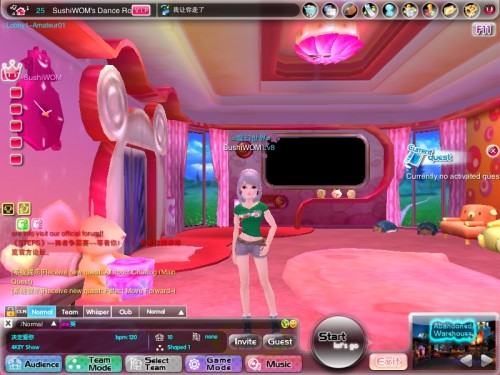Click the Invite button
Image resolution: width=500 pixels, height=375 pixels.
tap(245, 342)
